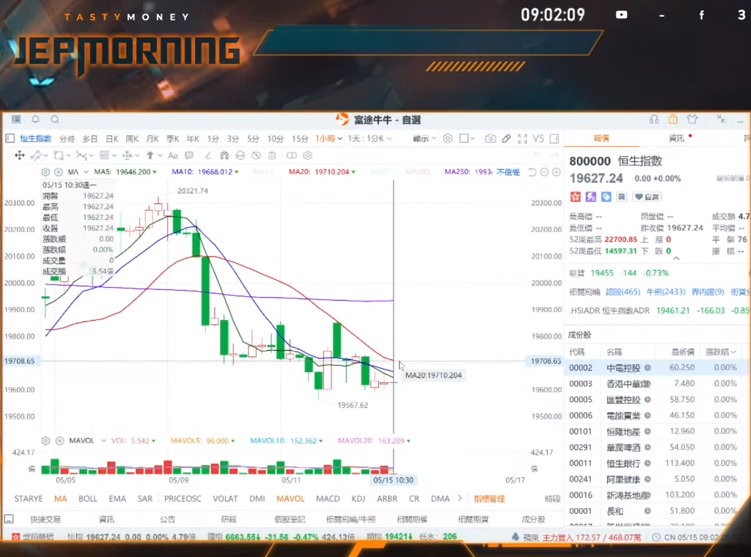751x557 pixels.
Task: Open the 快捷交易 bottom panel
Action: tap(46, 519)
